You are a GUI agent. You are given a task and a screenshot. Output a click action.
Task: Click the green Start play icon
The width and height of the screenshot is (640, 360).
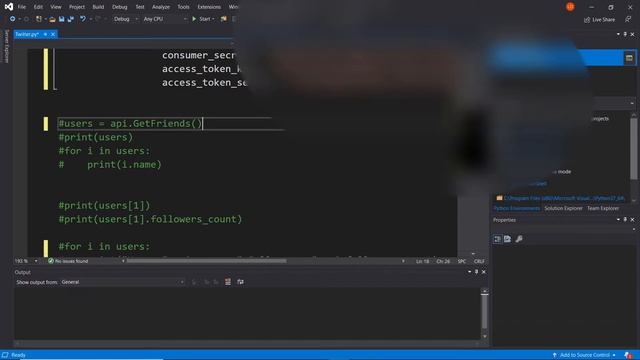pyautogui.click(x=194, y=19)
